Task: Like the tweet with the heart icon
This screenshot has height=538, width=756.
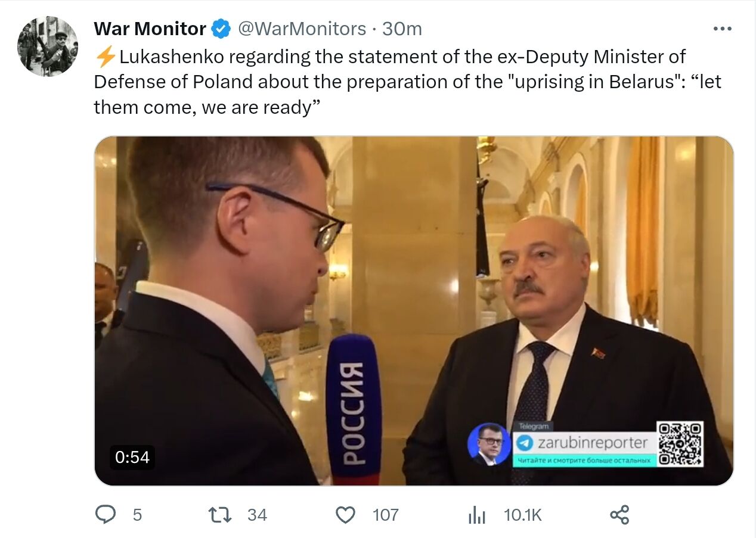Action: tap(345, 514)
